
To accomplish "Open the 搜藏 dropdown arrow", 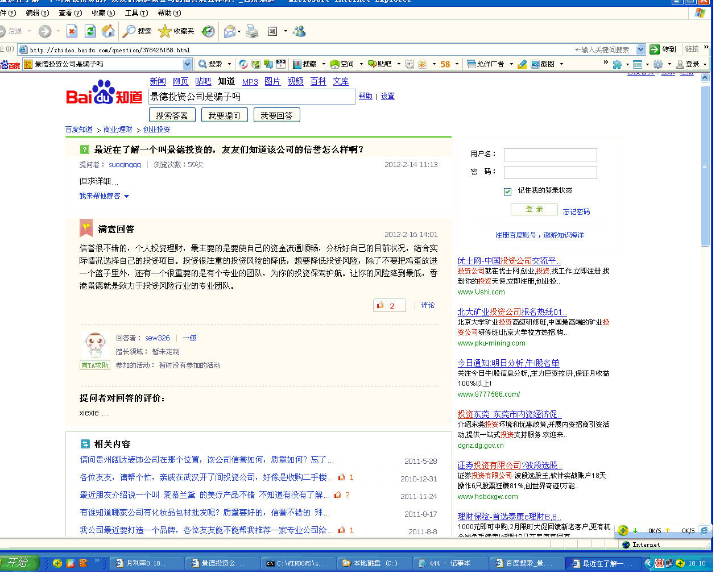I will pos(324,64).
